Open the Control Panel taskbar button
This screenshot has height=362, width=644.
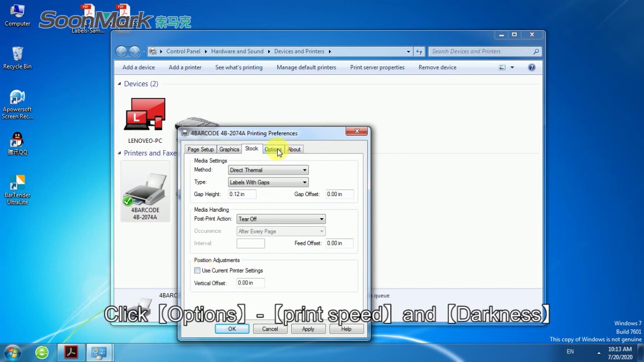(x=99, y=352)
